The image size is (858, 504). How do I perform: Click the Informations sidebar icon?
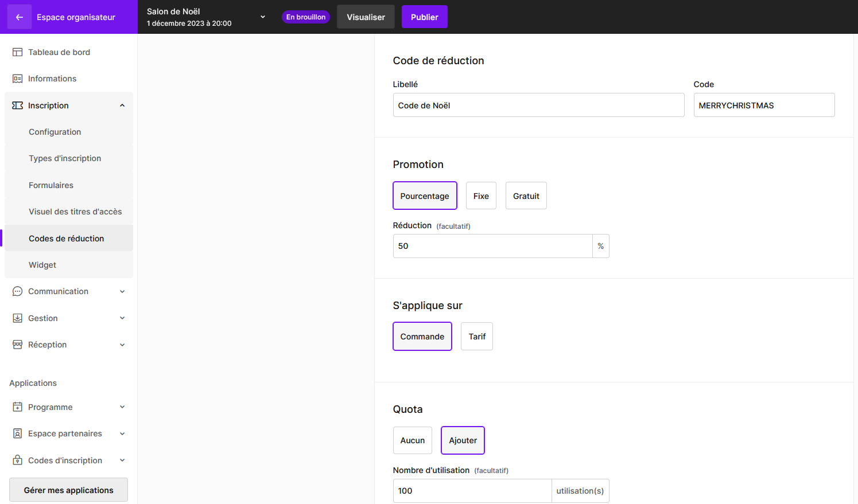point(18,79)
